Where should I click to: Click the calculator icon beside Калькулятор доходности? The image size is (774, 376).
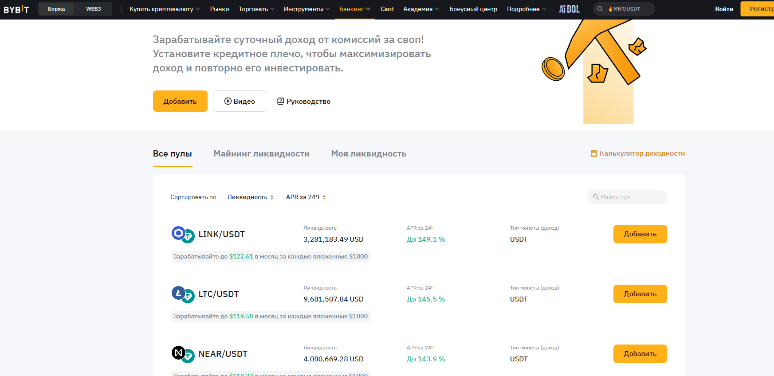[x=594, y=153]
